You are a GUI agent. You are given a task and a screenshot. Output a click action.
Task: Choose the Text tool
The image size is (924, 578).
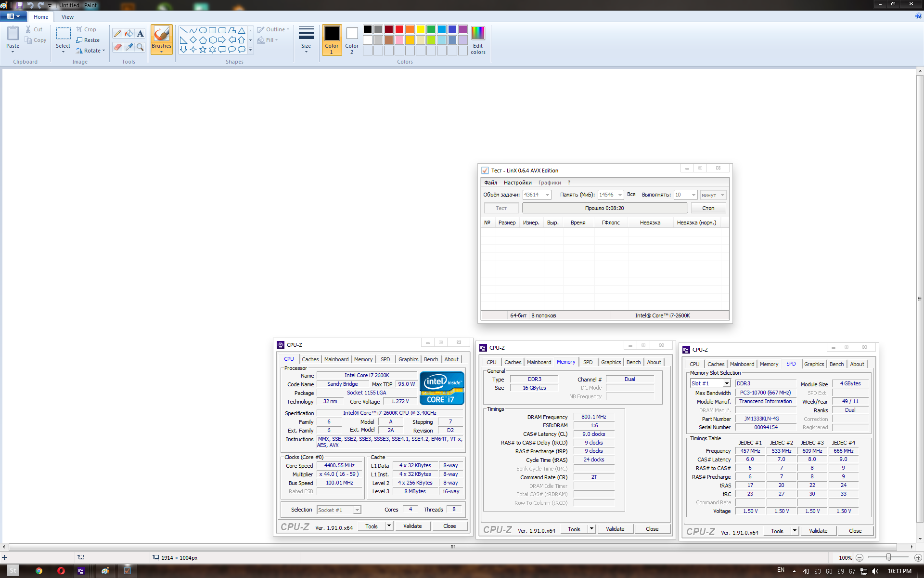click(140, 33)
